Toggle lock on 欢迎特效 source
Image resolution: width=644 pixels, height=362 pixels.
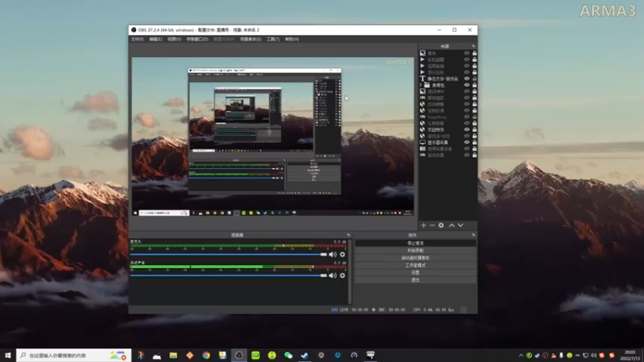pyautogui.click(x=474, y=130)
